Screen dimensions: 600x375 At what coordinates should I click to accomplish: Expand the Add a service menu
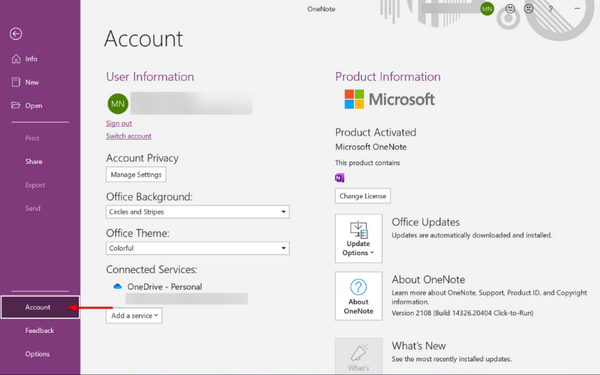[134, 316]
